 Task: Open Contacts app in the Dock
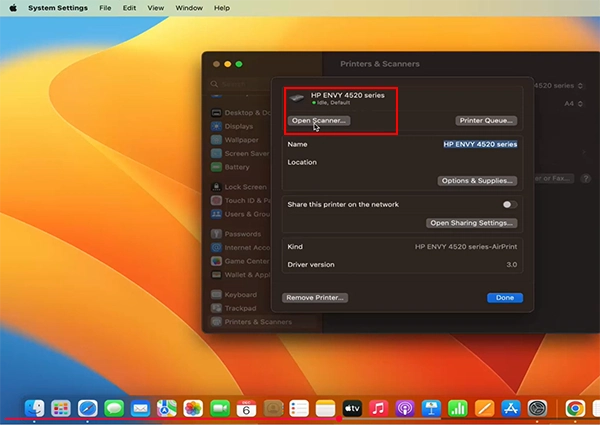[x=273, y=408]
